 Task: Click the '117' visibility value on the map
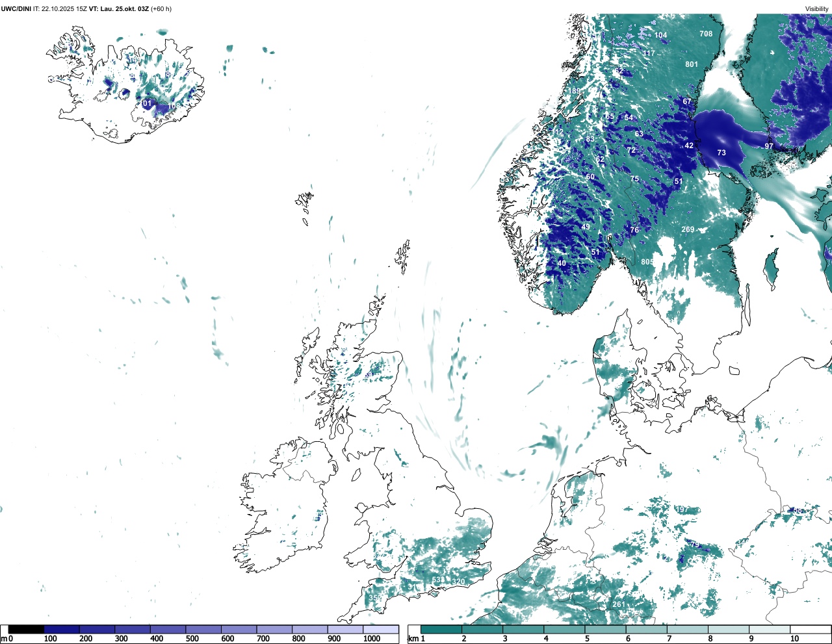click(649, 53)
